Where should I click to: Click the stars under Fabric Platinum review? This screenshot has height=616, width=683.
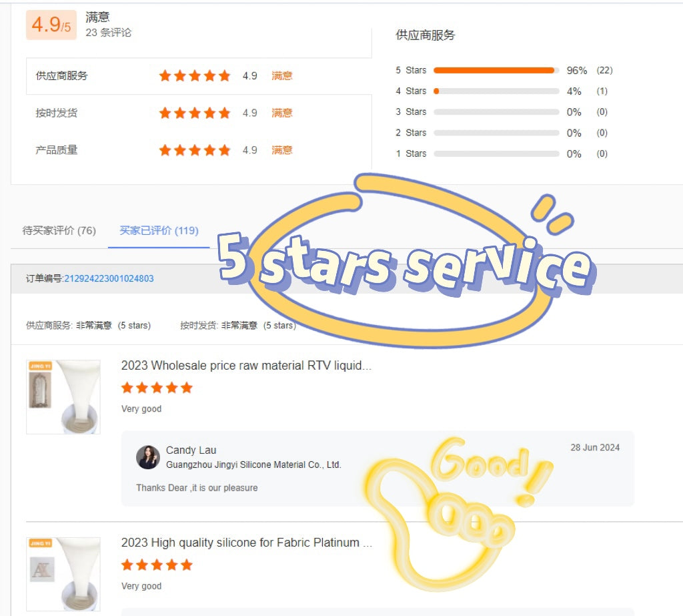tap(157, 565)
